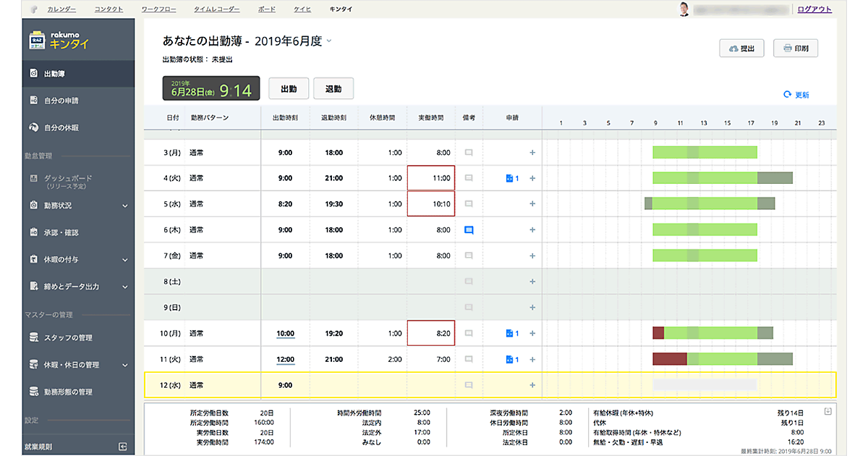Viewport: 868px width, 456px height.
Task: Click the plus icon in June 10 row
Action: 532,334
